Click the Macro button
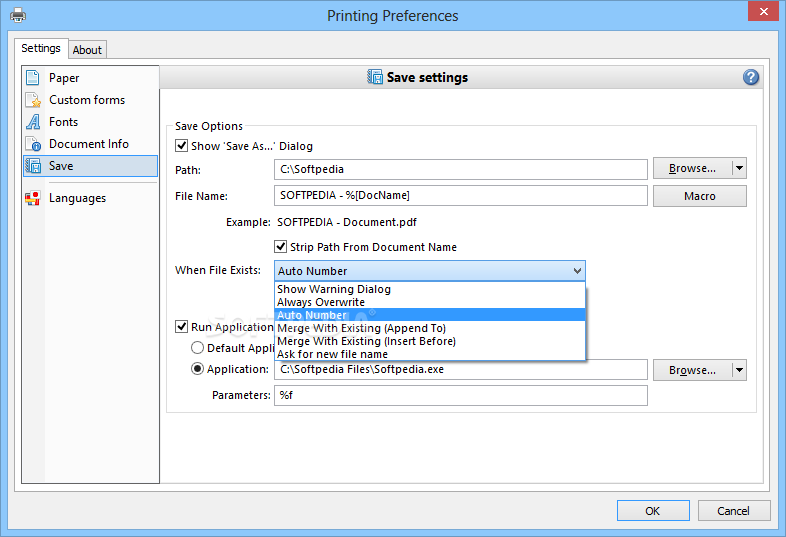Viewport: 786px width, 537px height. pos(700,196)
